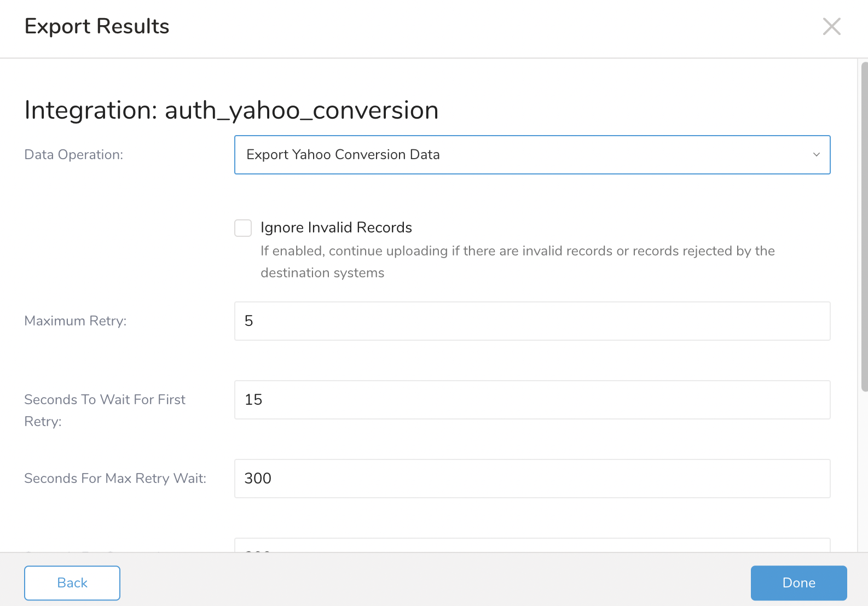
Task: Click the scrollbar track below the thumb
Action: 864,470
